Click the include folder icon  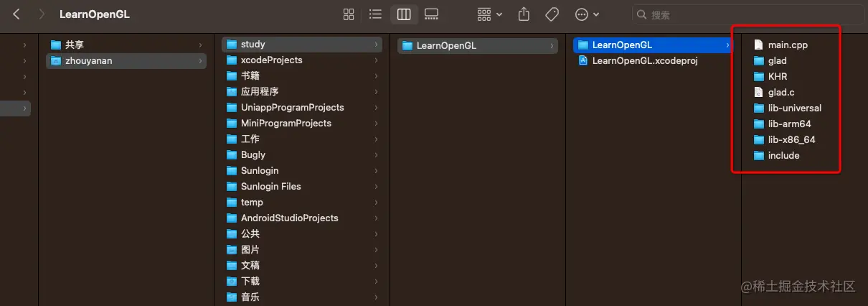click(759, 155)
